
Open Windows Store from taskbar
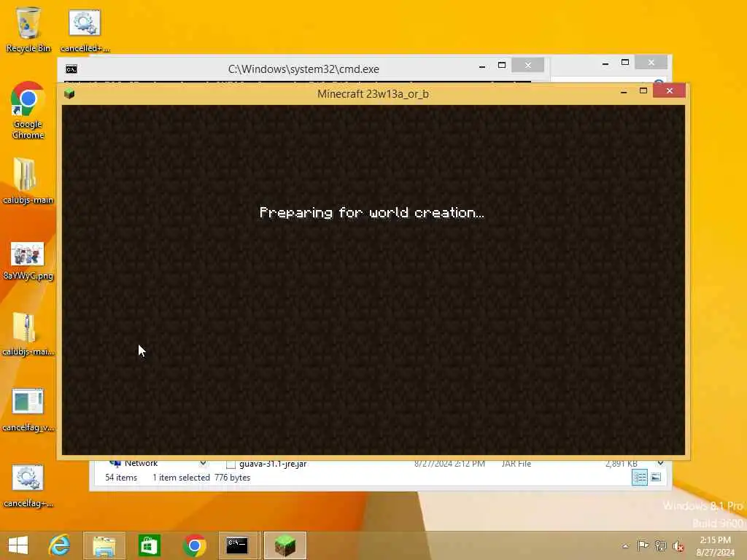(x=149, y=545)
